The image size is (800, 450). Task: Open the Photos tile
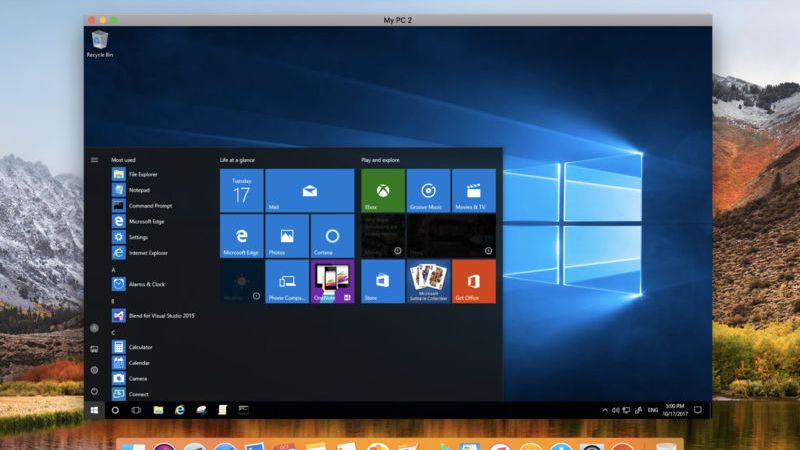click(x=287, y=236)
